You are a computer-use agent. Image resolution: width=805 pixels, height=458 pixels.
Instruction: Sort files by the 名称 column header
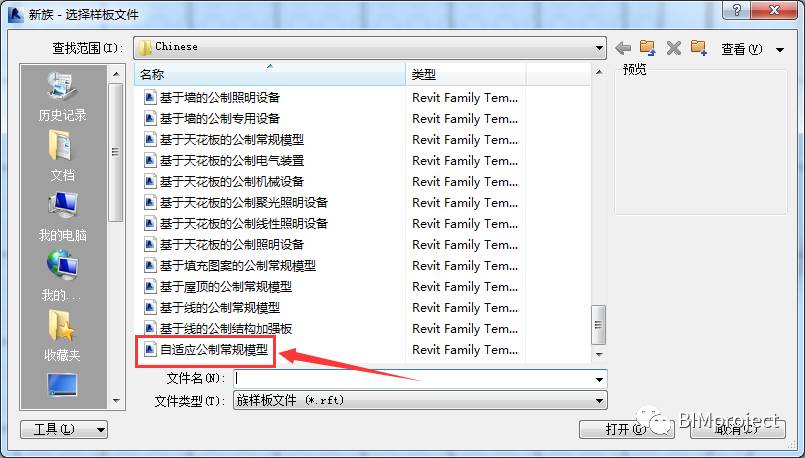(x=270, y=74)
